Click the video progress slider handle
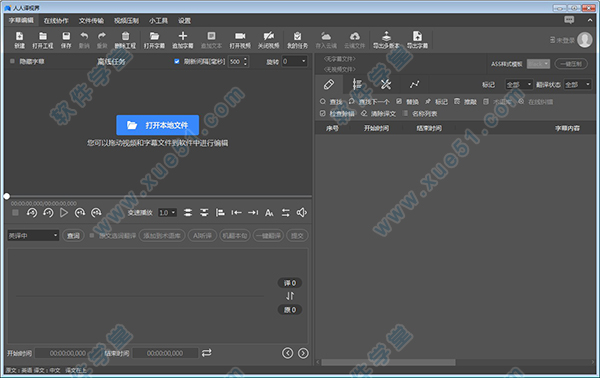This screenshot has height=378, width=600. click(7, 196)
